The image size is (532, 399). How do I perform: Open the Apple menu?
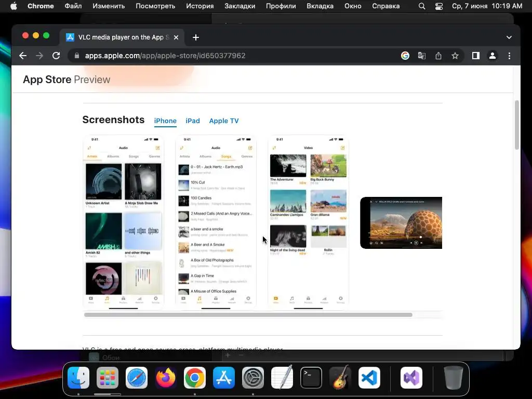14,6
